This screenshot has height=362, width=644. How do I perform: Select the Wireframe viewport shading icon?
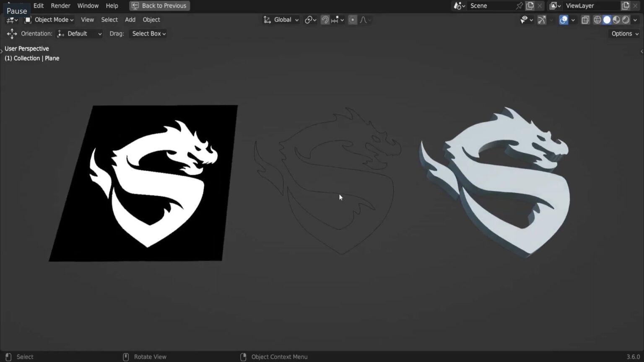coord(597,20)
